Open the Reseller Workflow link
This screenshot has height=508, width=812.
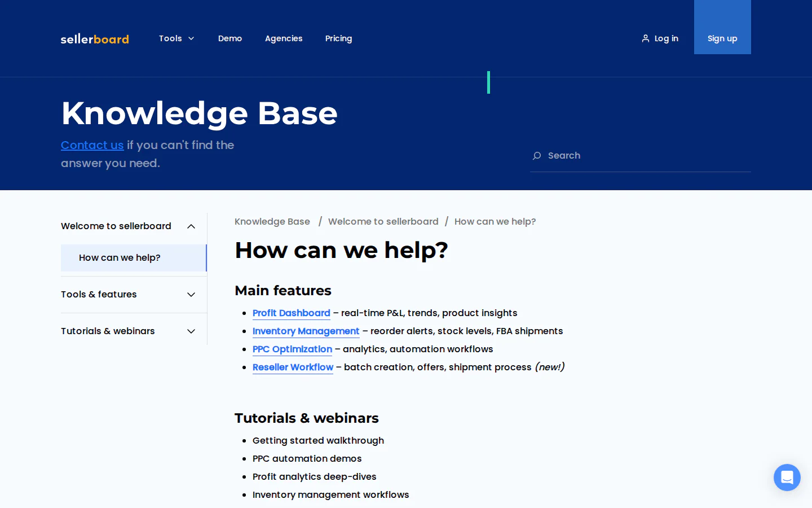point(293,367)
